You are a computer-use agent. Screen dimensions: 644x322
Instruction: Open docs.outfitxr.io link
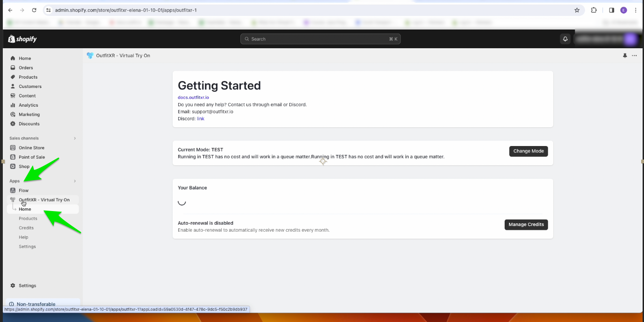coord(193,97)
